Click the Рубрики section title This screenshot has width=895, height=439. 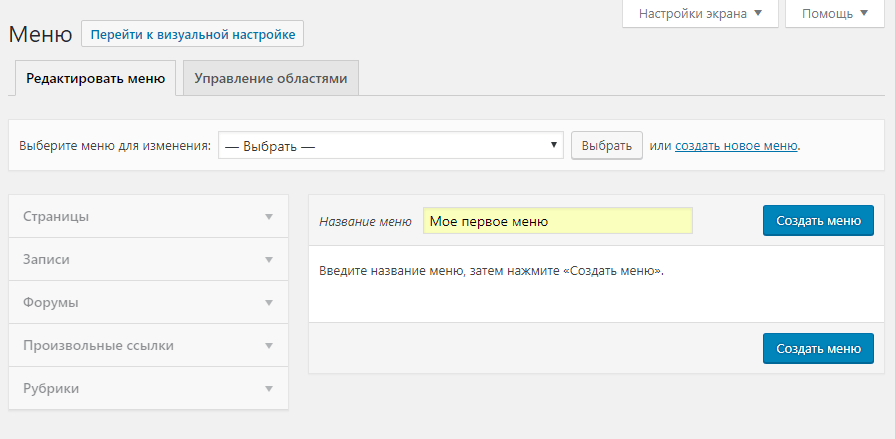51,389
